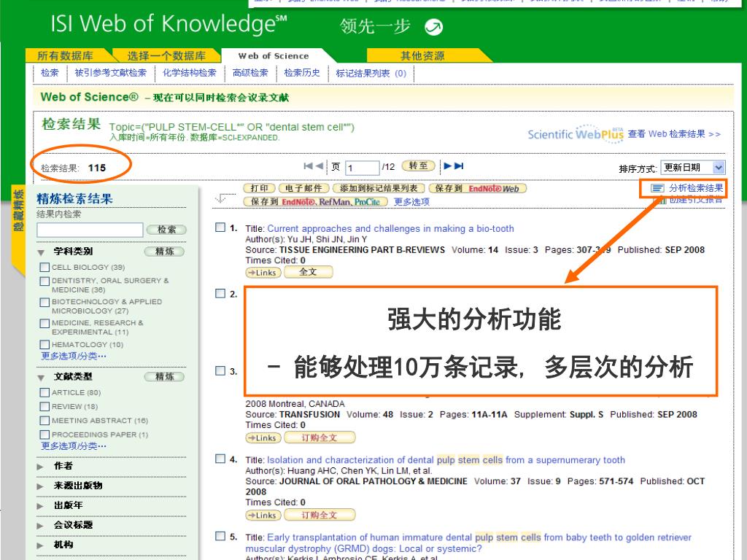Click the 转至 go-to-page button
Viewport: 747px width, 560px height.
pos(419,166)
